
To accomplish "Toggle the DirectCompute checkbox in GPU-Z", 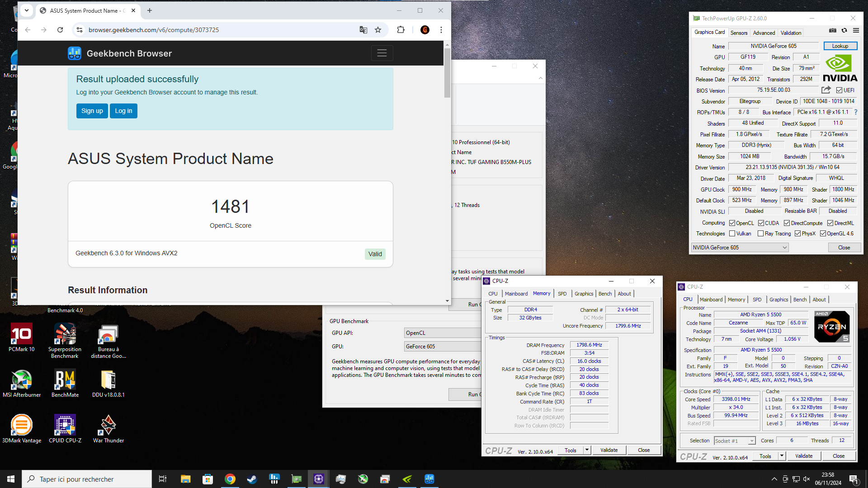I will point(787,223).
